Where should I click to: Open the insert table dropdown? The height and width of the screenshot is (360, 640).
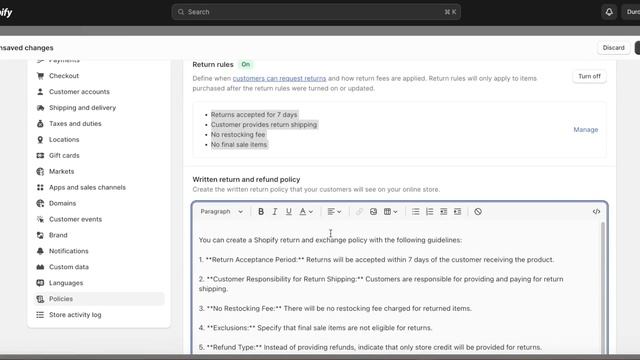[390, 211]
